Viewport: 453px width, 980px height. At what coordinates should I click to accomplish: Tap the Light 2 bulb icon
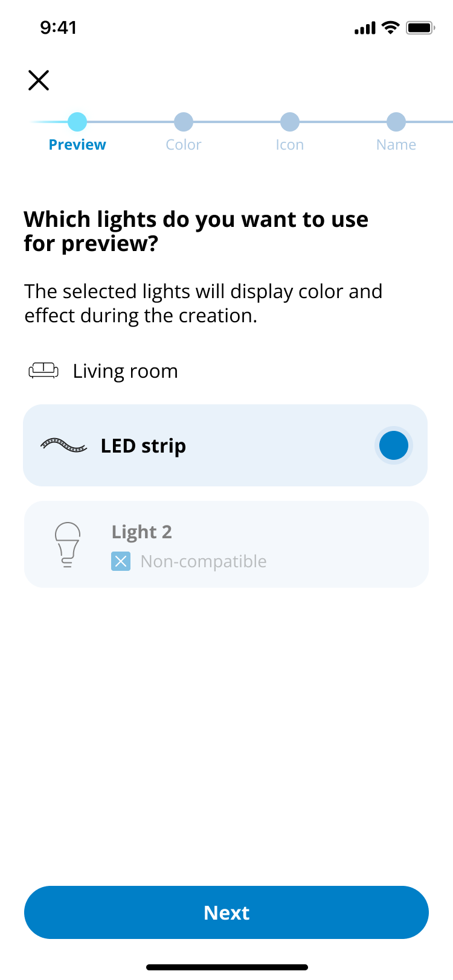pyautogui.click(x=68, y=544)
